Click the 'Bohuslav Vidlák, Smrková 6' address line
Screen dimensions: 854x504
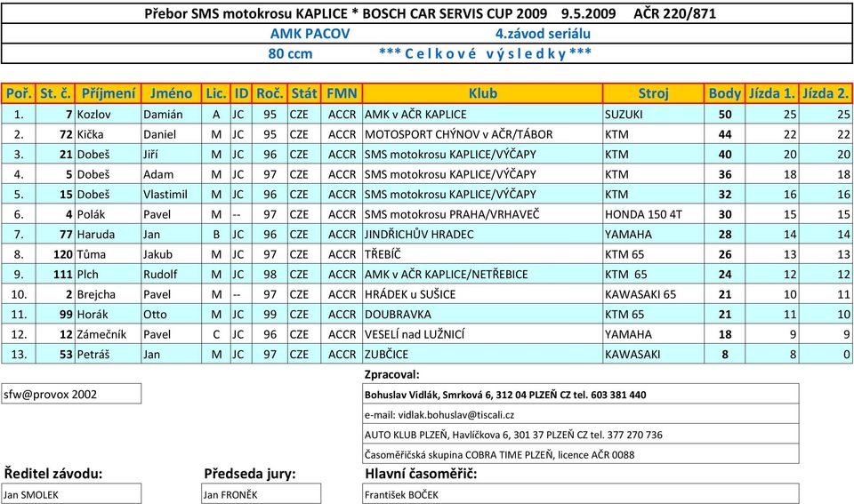581,395
